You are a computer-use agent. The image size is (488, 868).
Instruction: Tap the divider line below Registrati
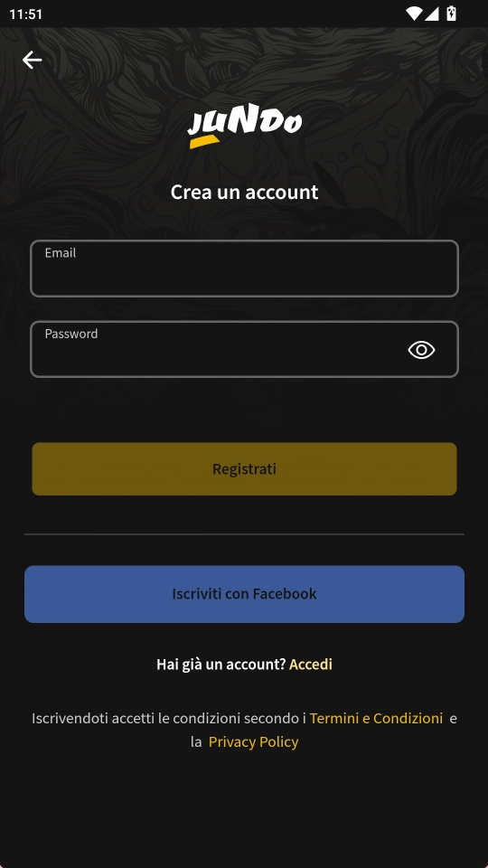click(x=245, y=534)
